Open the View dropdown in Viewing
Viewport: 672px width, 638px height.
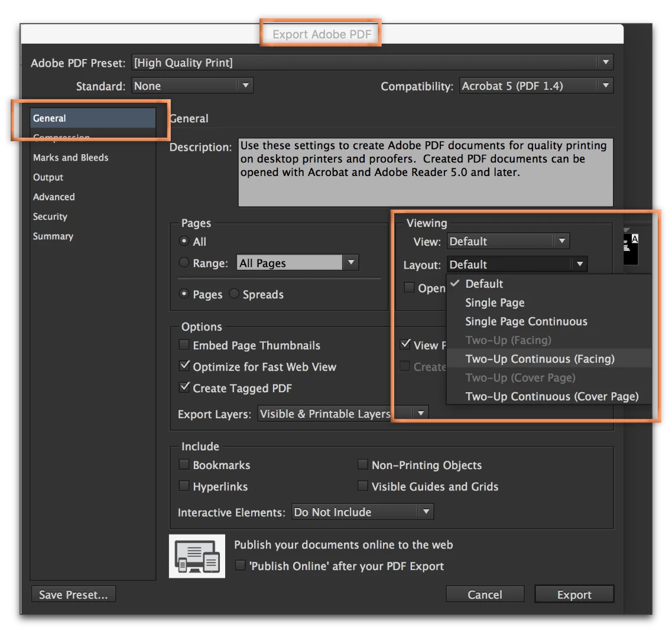pyautogui.click(x=508, y=241)
